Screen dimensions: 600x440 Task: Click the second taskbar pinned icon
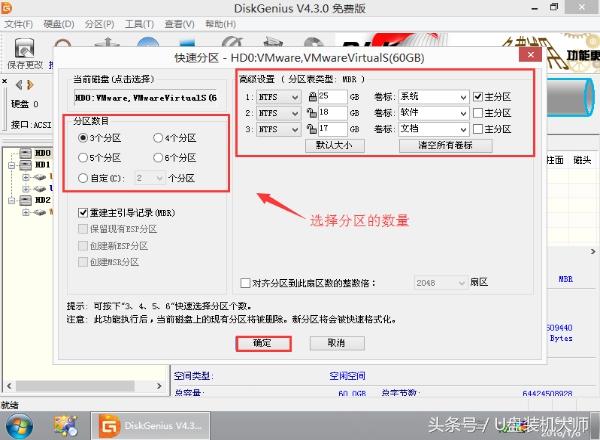66,426
